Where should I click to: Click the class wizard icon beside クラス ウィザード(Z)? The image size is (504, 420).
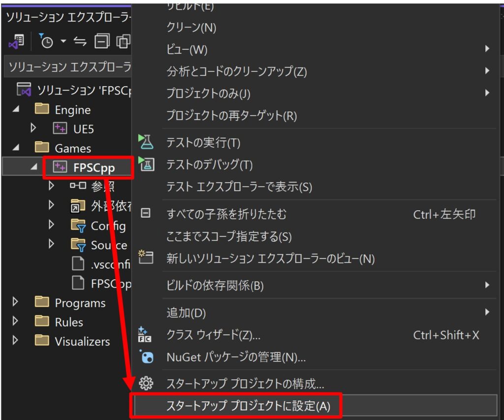145,334
